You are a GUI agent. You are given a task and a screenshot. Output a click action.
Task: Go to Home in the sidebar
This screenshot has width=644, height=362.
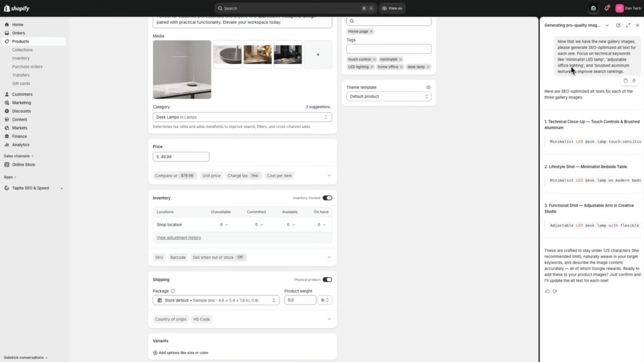(x=18, y=25)
